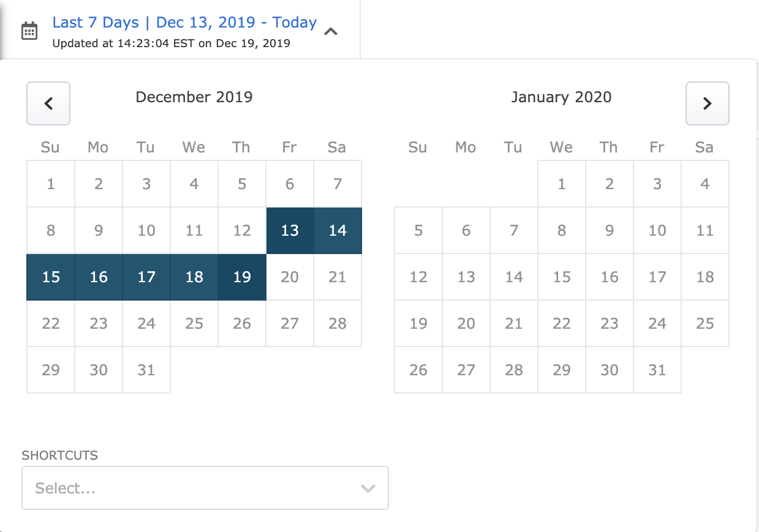The width and height of the screenshot is (759, 532).
Task: Select December 16 highlighted date
Action: (x=99, y=277)
